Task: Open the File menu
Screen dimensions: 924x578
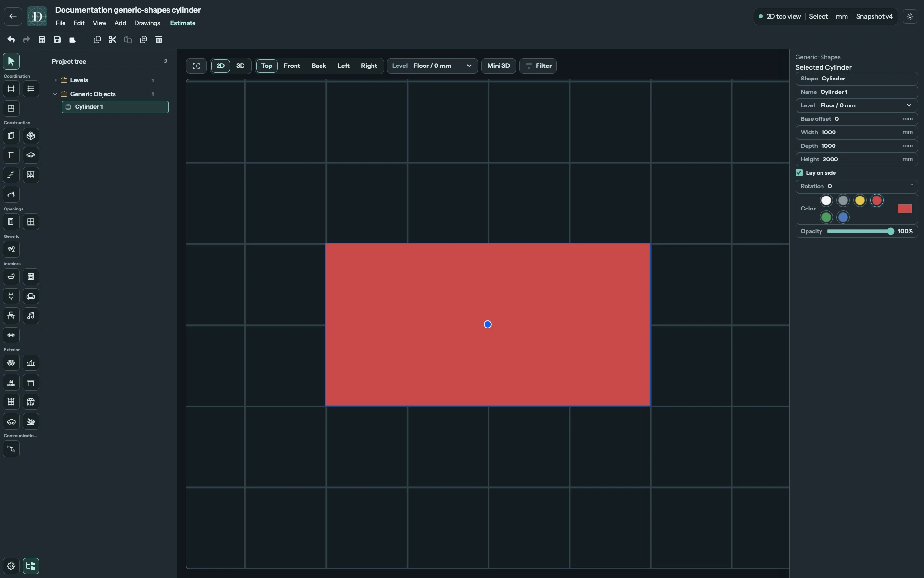Action: click(x=61, y=23)
